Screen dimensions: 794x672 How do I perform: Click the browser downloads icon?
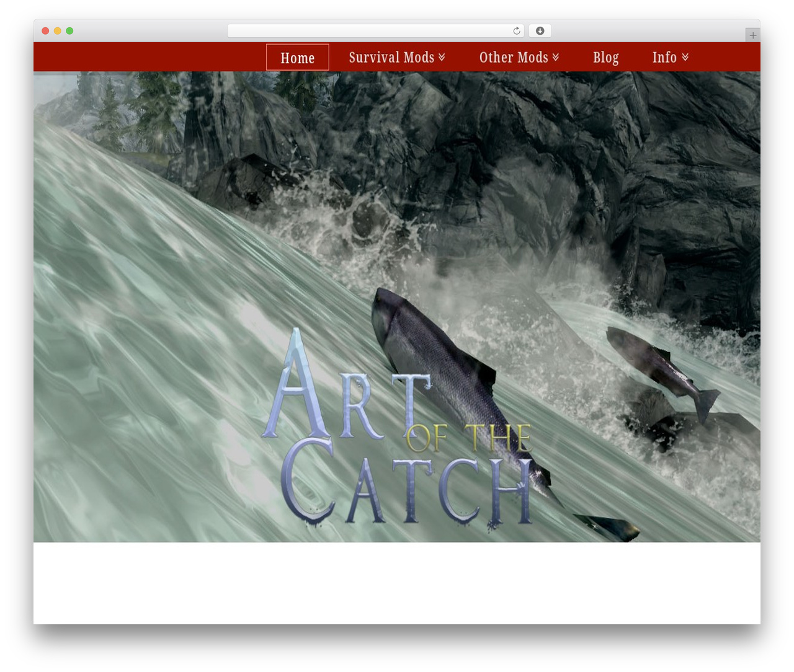click(x=540, y=31)
